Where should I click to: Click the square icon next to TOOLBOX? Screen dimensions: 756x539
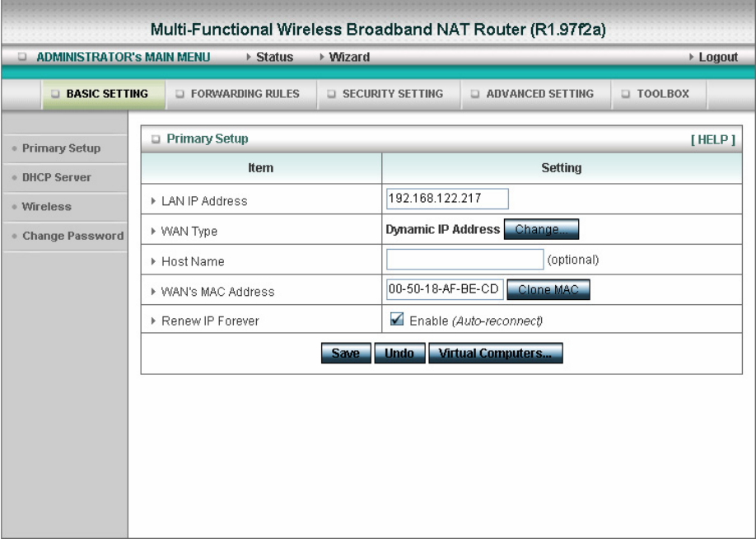click(x=625, y=94)
